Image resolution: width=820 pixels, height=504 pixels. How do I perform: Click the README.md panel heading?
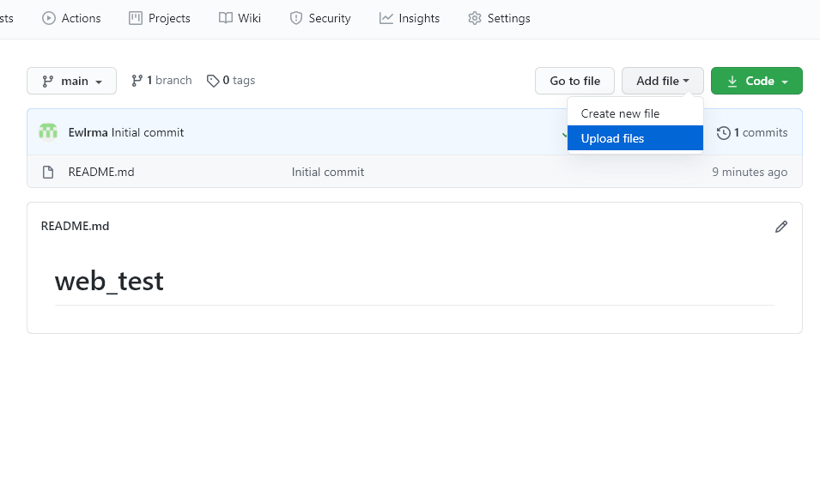(x=76, y=227)
